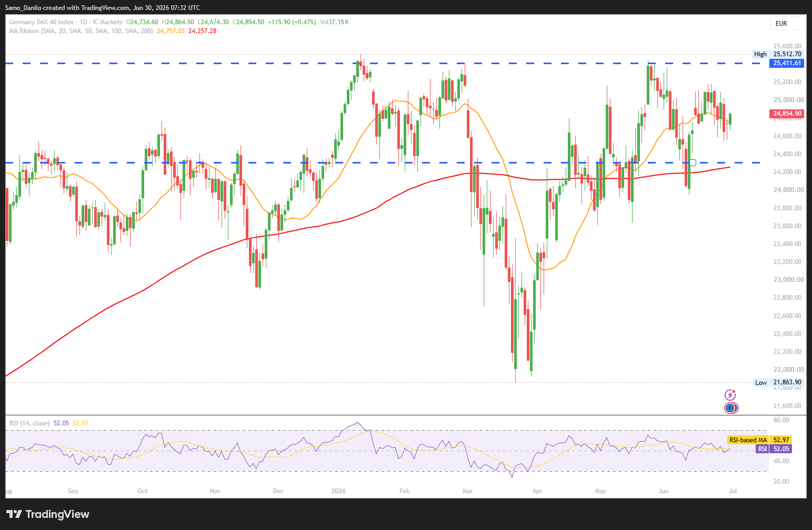The image size is (812, 530).
Task: Open the EUR currency selector
Action: click(x=788, y=23)
